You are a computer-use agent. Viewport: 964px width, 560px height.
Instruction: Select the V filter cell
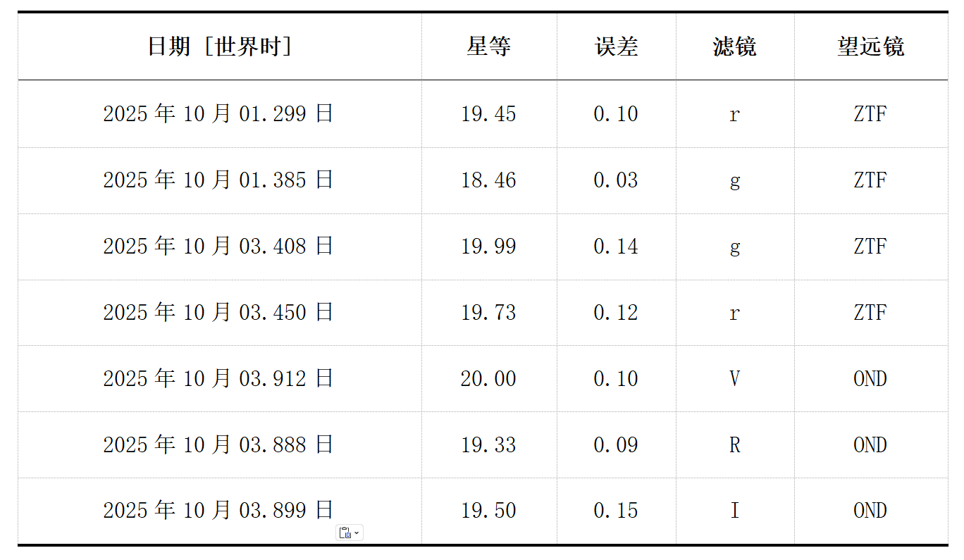(734, 379)
